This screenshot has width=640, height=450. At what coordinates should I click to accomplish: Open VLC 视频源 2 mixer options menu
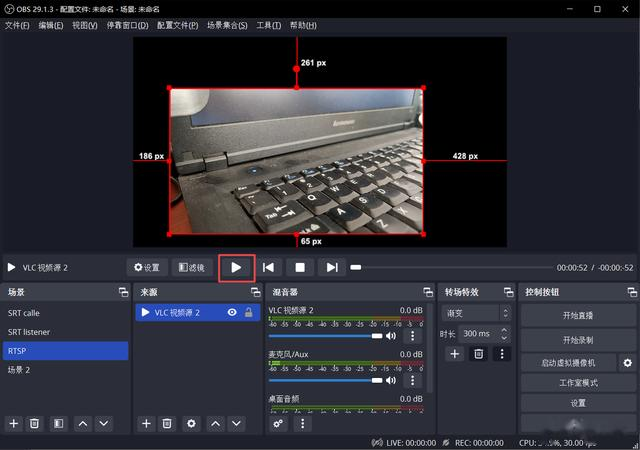pyautogui.click(x=413, y=336)
